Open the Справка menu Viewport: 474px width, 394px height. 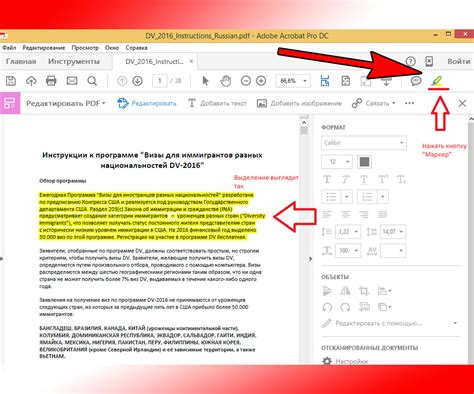point(136,48)
